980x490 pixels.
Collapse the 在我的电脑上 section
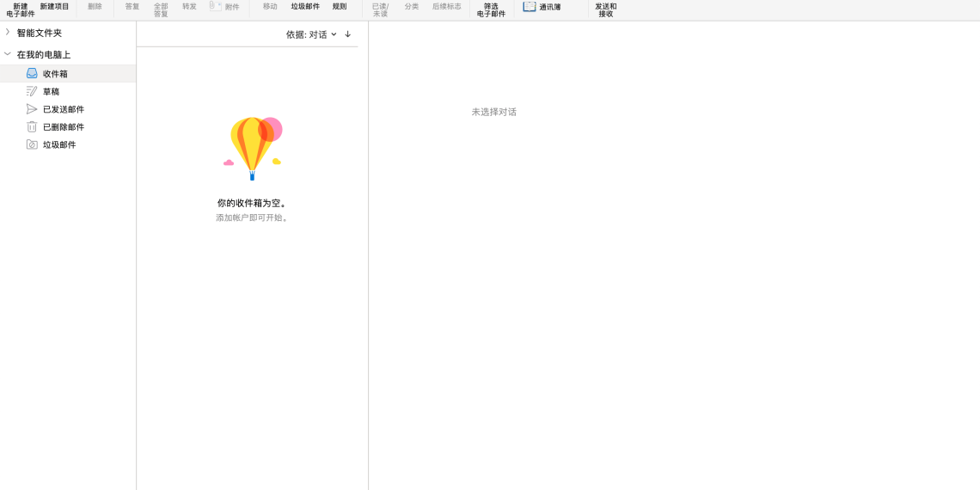8,54
